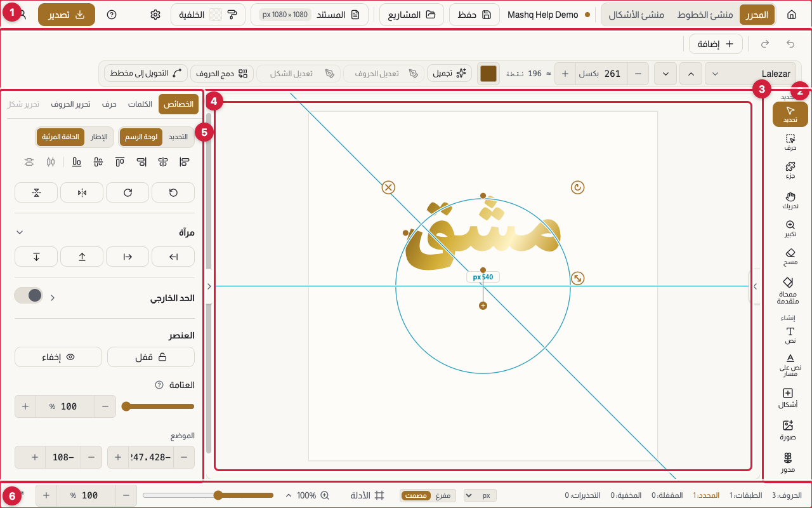Click the canvas delete X handle
812x508 pixels.
pos(388,187)
